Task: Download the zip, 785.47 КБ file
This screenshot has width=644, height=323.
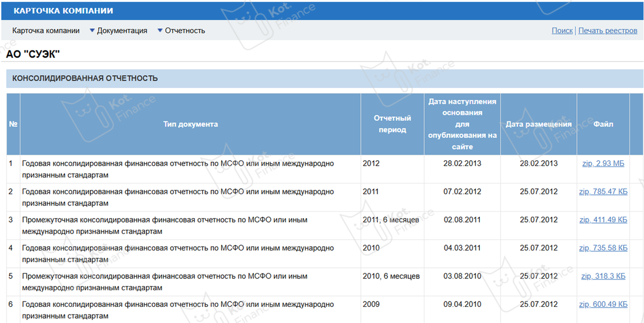Action: [x=603, y=191]
